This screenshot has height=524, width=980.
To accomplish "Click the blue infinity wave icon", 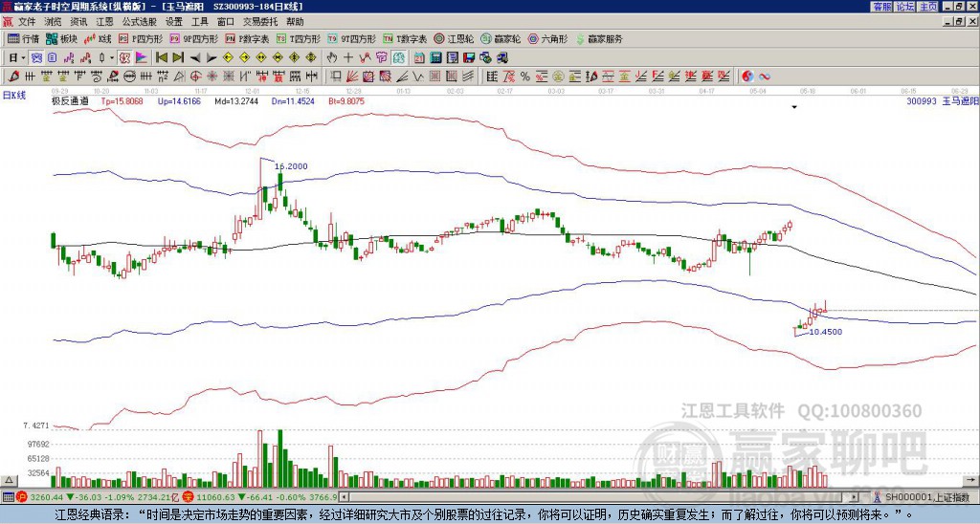I will click(765, 76).
